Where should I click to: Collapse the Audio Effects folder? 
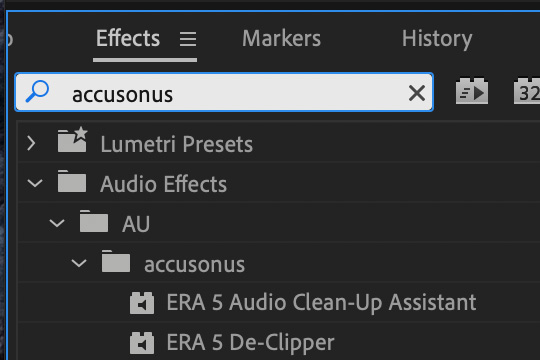35,183
